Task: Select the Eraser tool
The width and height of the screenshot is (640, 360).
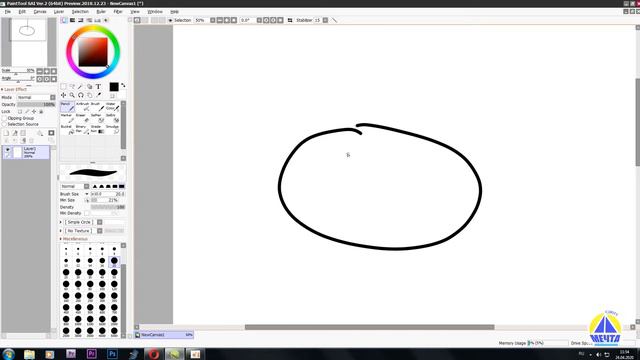Action: pyautogui.click(x=82, y=118)
